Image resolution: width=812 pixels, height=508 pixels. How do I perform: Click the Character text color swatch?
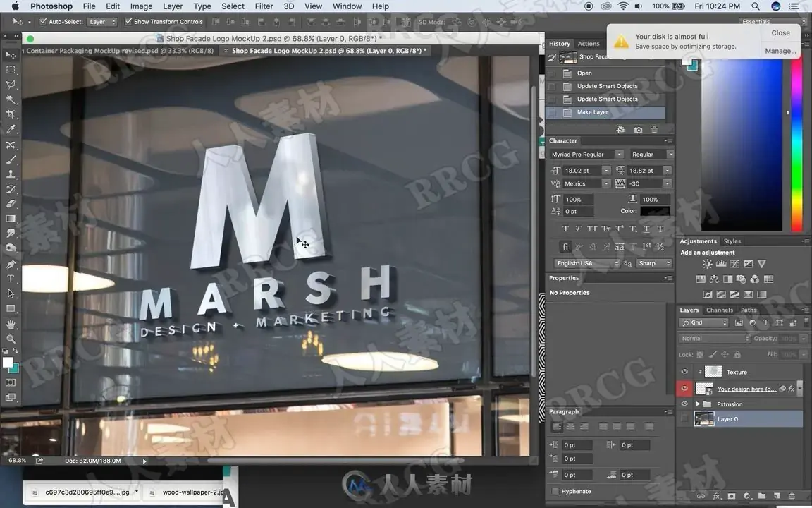tap(655, 211)
